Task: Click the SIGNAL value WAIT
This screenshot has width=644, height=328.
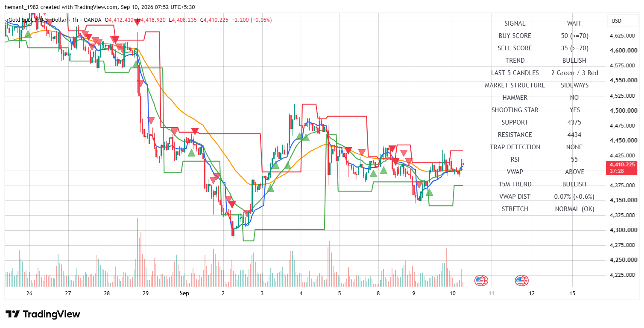Action: click(574, 23)
